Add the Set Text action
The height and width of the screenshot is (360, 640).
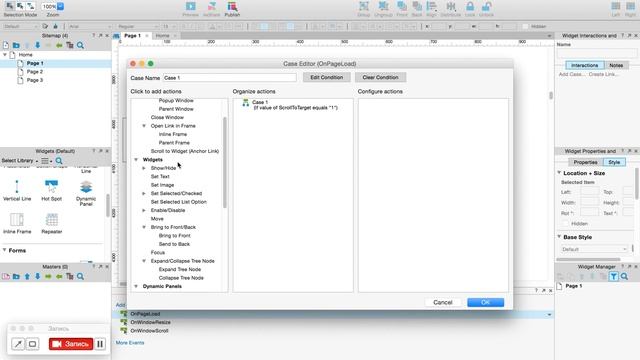(160, 176)
